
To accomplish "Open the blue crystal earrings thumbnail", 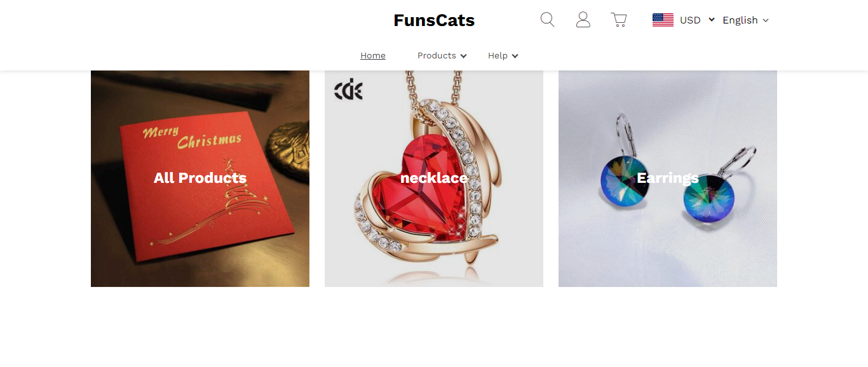I will [x=668, y=178].
